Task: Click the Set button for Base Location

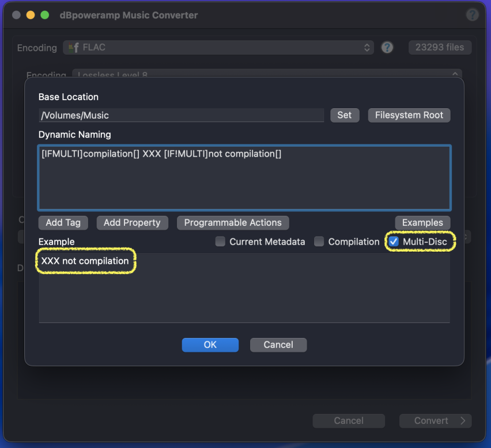Action: tap(345, 115)
